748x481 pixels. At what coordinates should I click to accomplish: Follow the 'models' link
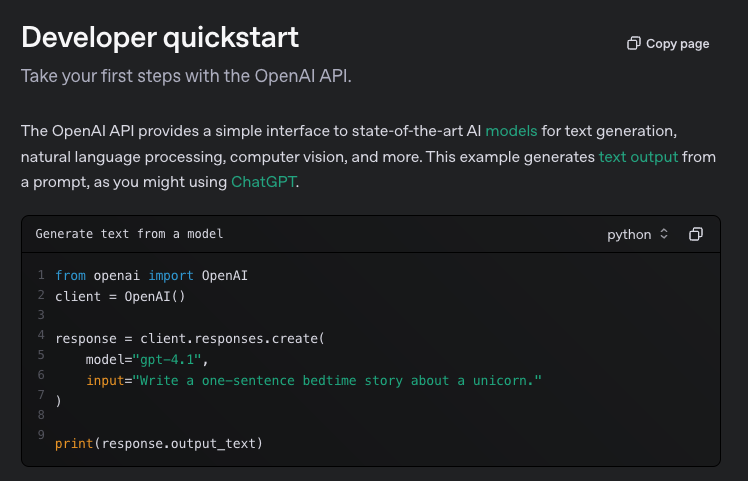click(511, 131)
